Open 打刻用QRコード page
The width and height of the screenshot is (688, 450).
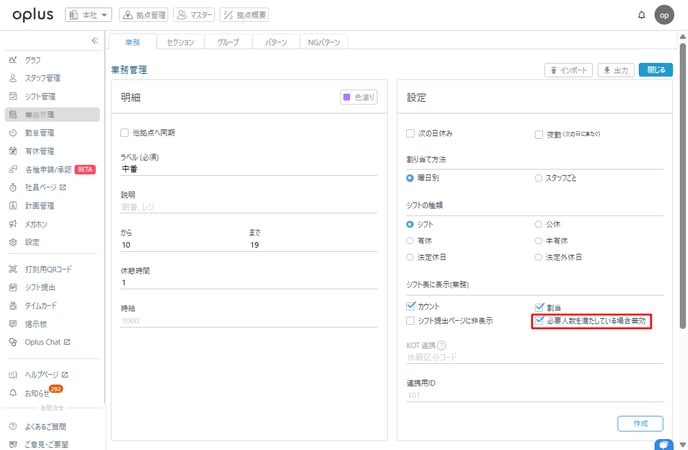(48, 269)
